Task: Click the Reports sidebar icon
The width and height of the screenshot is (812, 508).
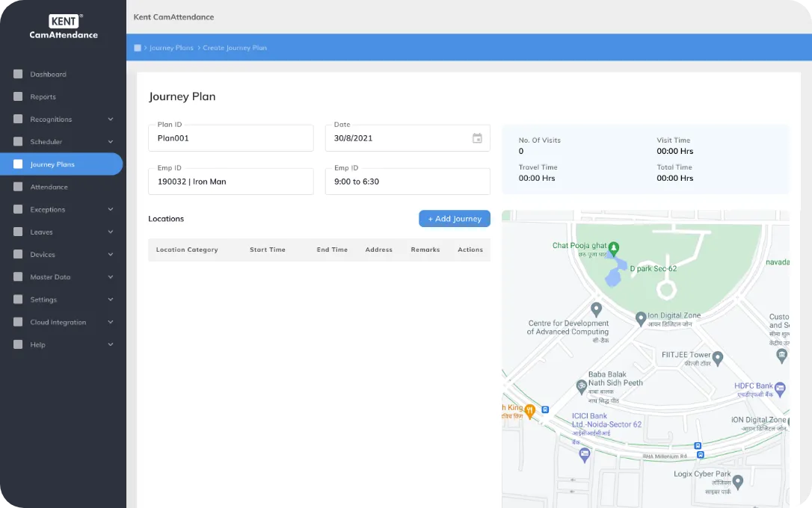Action: point(18,96)
